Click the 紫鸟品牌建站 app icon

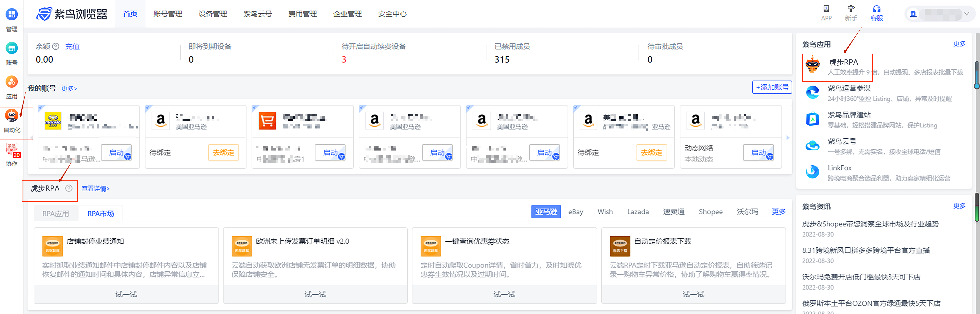(x=813, y=119)
